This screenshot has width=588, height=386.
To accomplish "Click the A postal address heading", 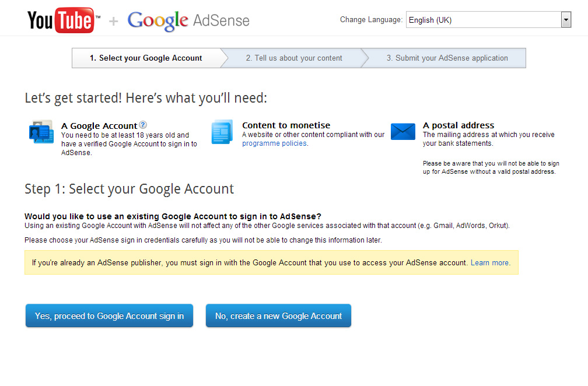I will click(459, 125).
